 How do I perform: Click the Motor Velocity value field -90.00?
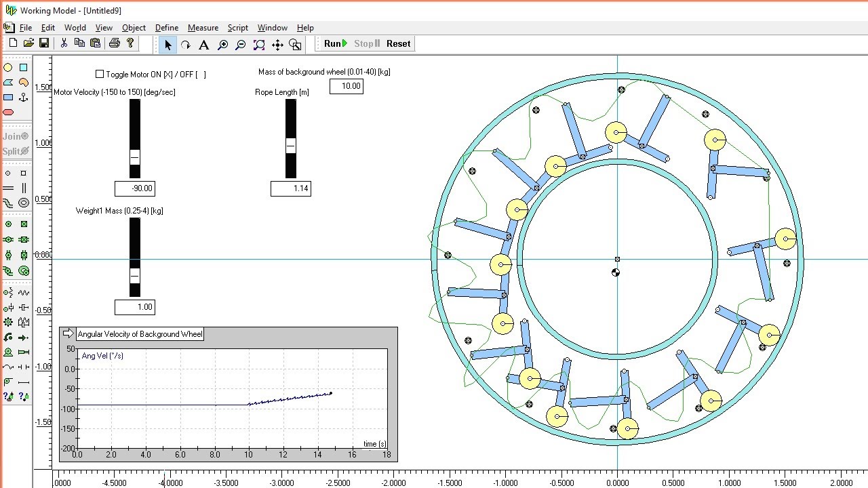point(135,188)
